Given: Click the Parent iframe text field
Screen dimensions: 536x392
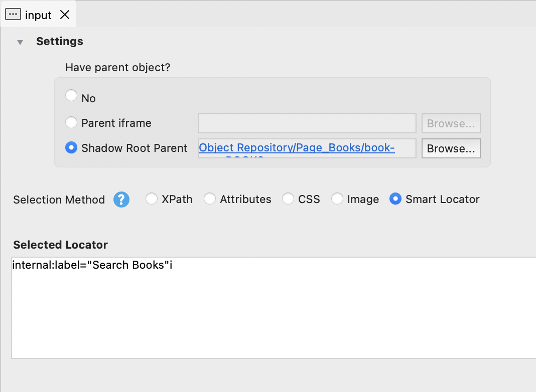Looking at the screenshot, I should point(307,123).
